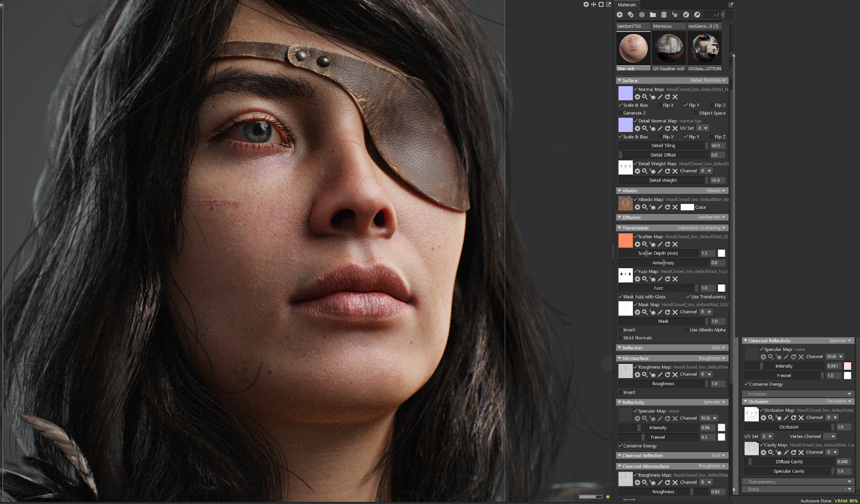Click the VRAM: 85% status text
The height and width of the screenshot is (504, 860).
coord(846,501)
